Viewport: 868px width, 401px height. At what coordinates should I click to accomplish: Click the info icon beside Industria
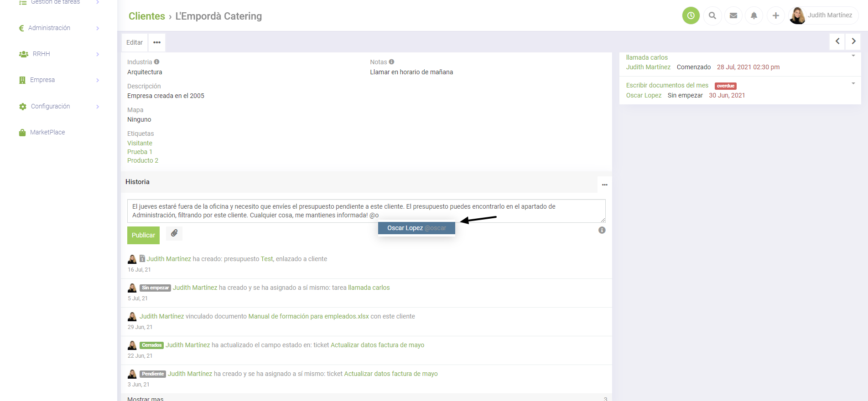click(156, 62)
